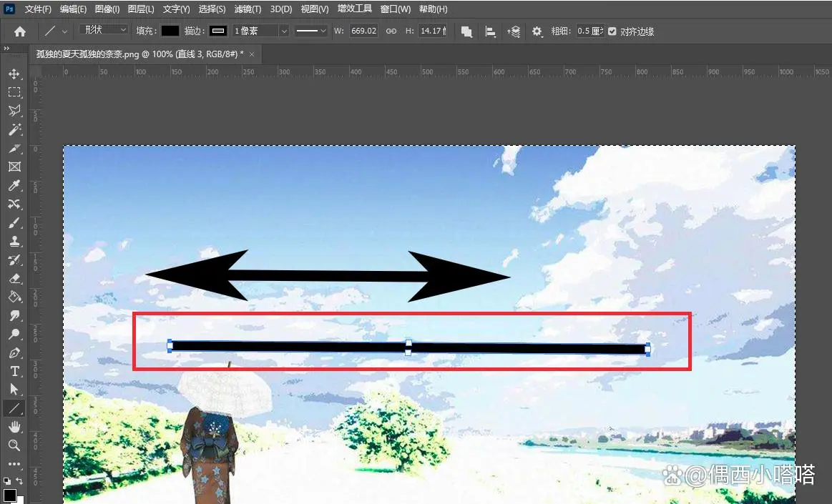Select the Brush tool
The height and width of the screenshot is (504, 832).
point(14,222)
